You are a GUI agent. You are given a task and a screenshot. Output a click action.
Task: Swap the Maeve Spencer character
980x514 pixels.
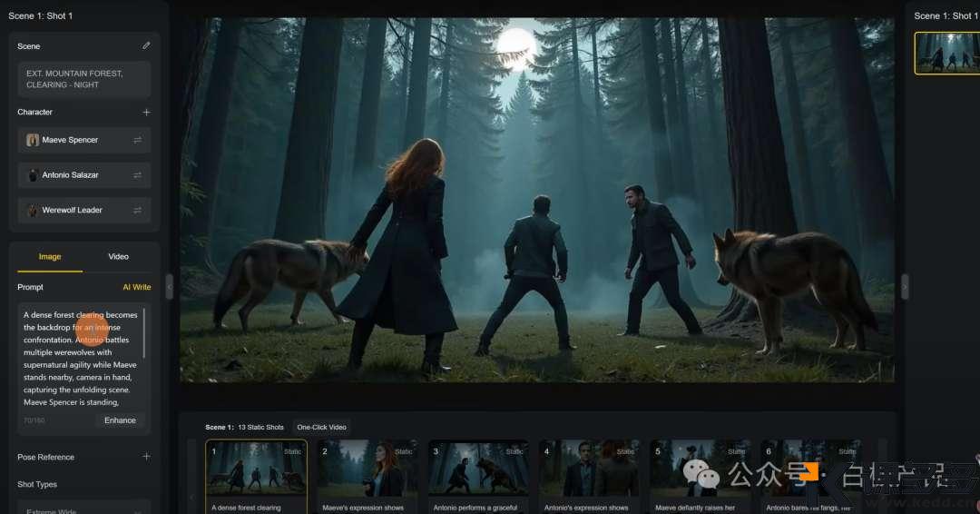click(x=137, y=140)
